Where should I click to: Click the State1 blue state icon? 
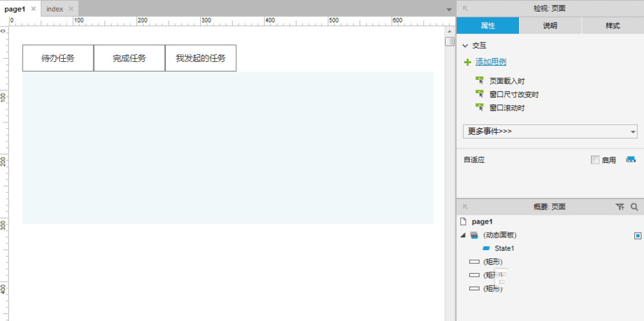pyautogui.click(x=486, y=248)
